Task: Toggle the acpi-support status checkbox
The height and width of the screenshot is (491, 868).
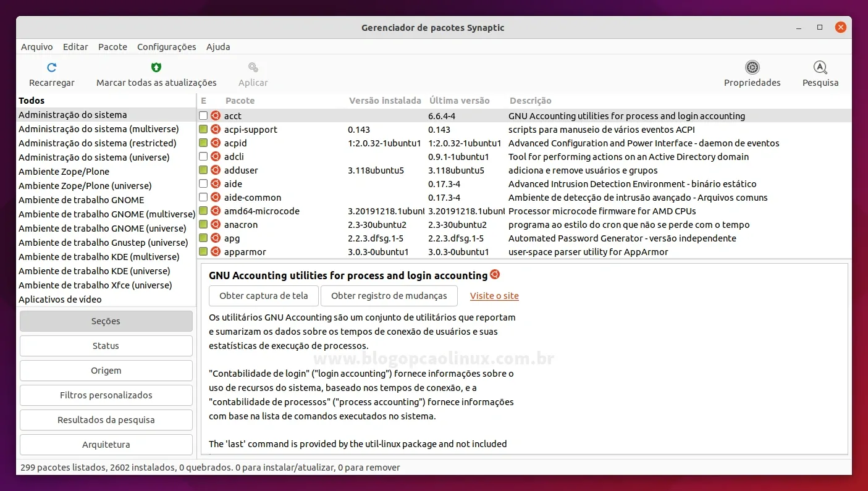Action: [x=203, y=129]
